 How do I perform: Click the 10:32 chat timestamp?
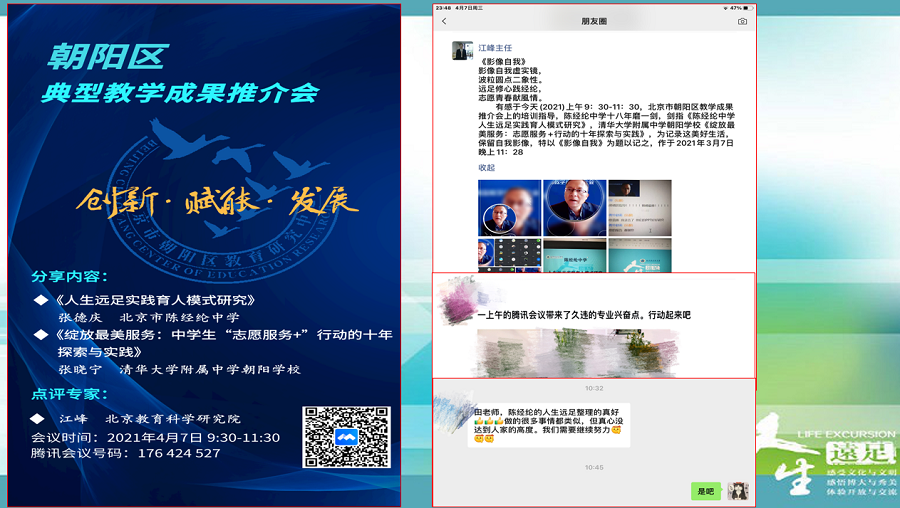594,389
